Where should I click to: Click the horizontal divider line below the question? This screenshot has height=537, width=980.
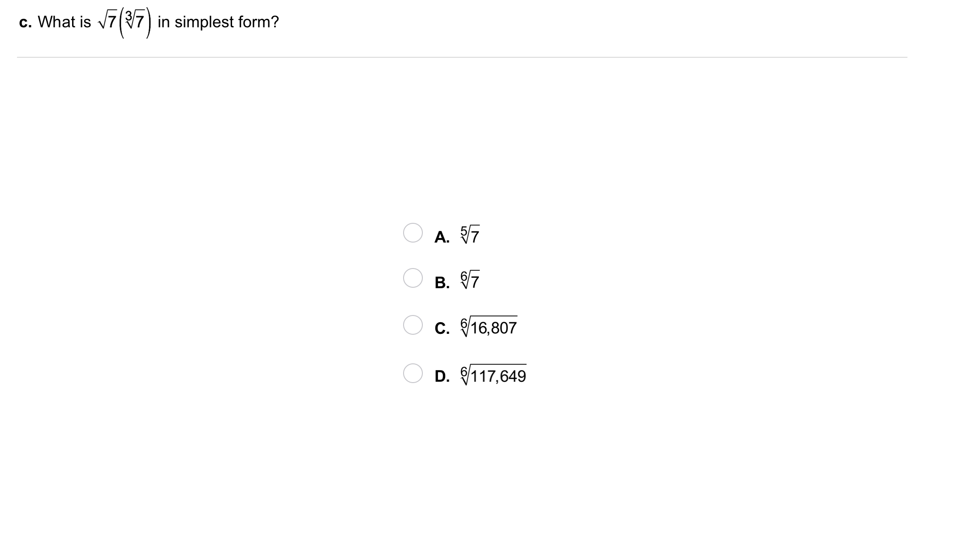[x=462, y=57]
